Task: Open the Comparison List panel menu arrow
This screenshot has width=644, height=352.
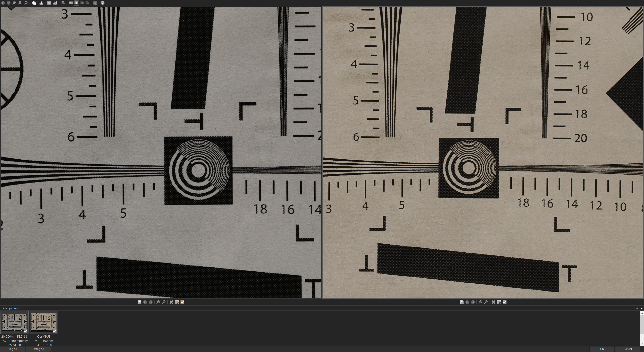Action: [637, 308]
